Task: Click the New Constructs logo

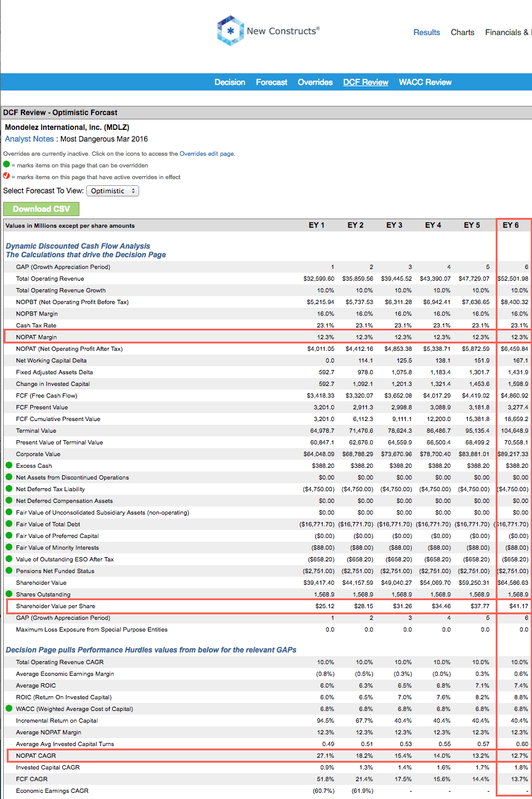Action: tap(268, 31)
